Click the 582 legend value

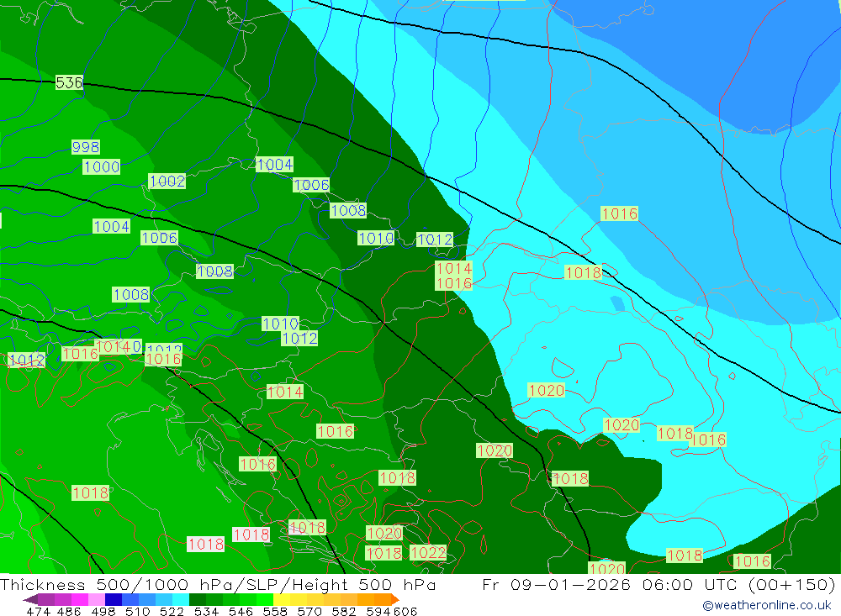(344, 612)
